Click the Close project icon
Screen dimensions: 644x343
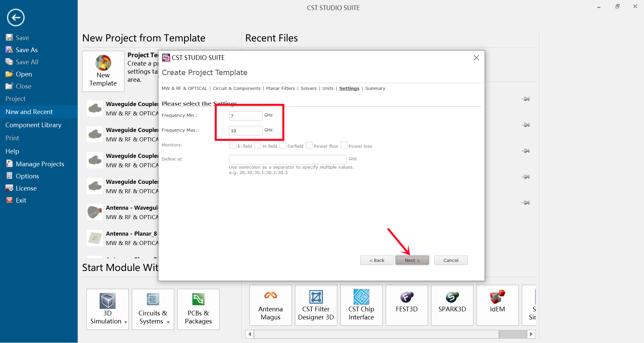coord(9,86)
